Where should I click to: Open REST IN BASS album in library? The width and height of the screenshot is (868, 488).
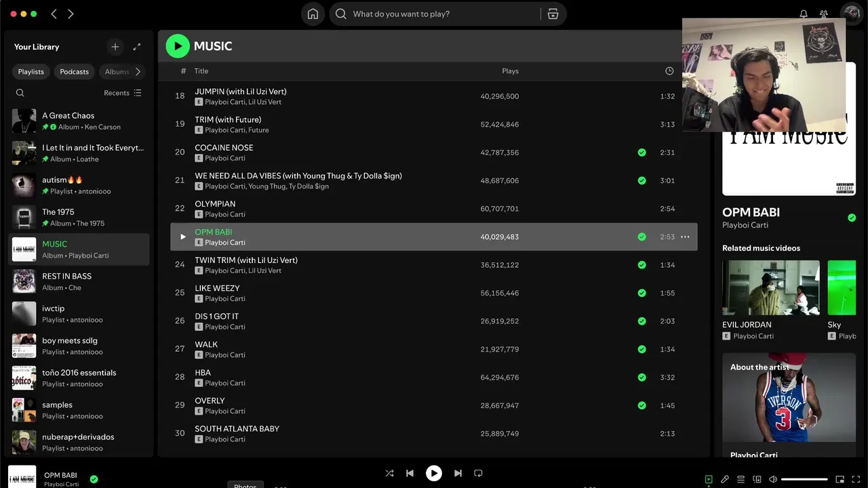pos(79,281)
